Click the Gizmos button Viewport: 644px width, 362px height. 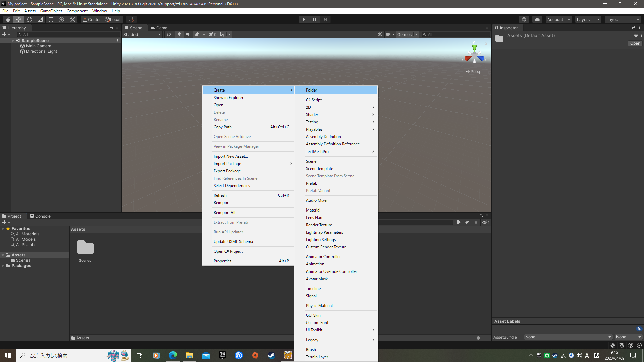[x=405, y=34]
